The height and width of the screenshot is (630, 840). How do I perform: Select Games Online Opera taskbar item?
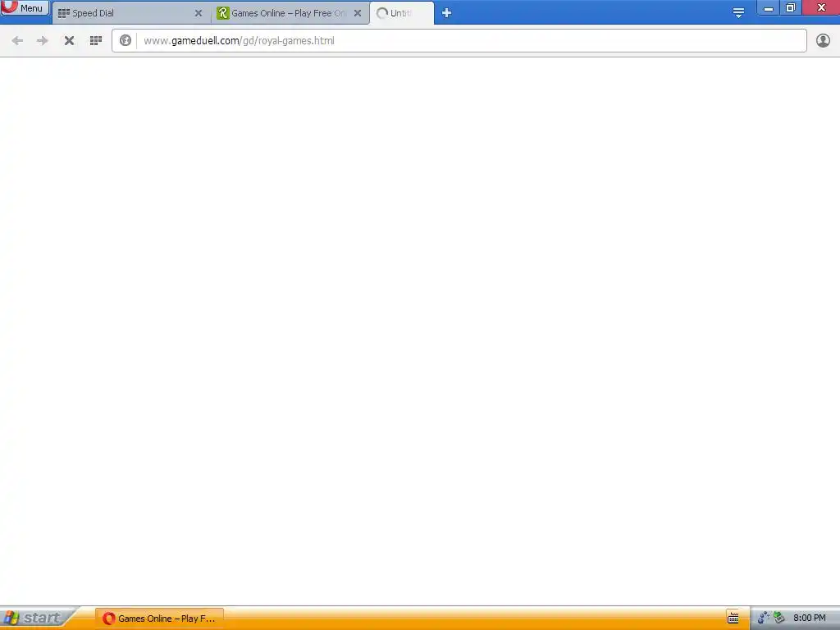point(160,619)
